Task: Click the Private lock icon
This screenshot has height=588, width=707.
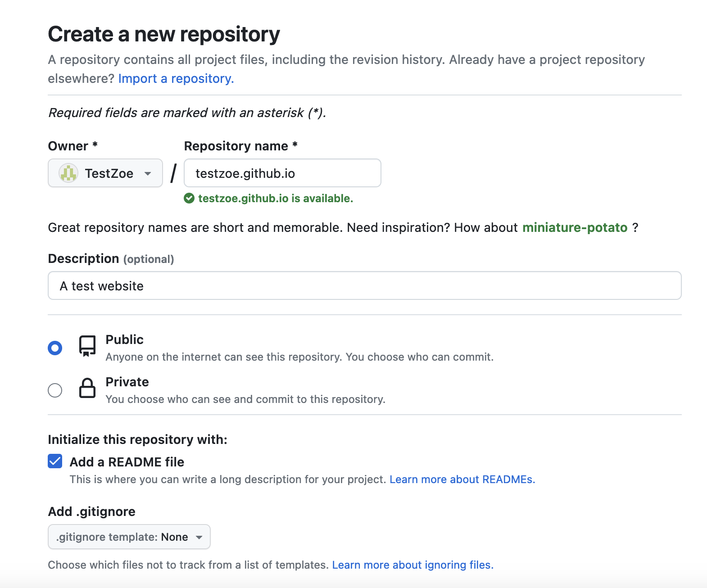Action: point(87,388)
